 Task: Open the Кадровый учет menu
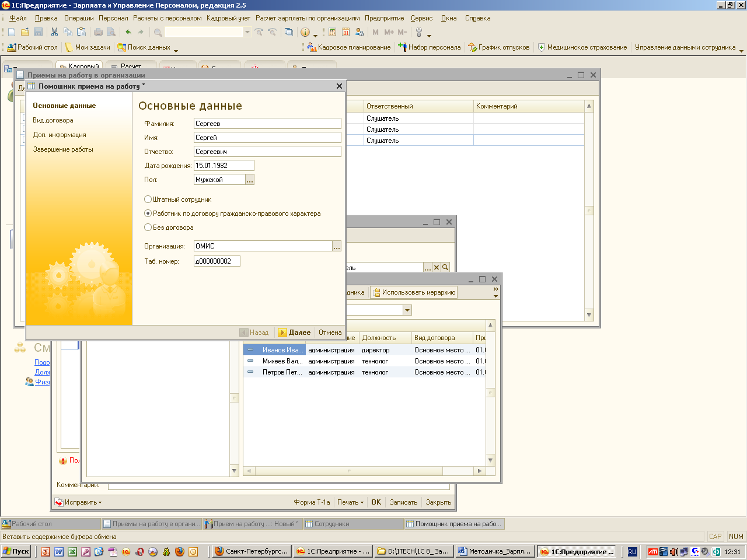click(228, 18)
